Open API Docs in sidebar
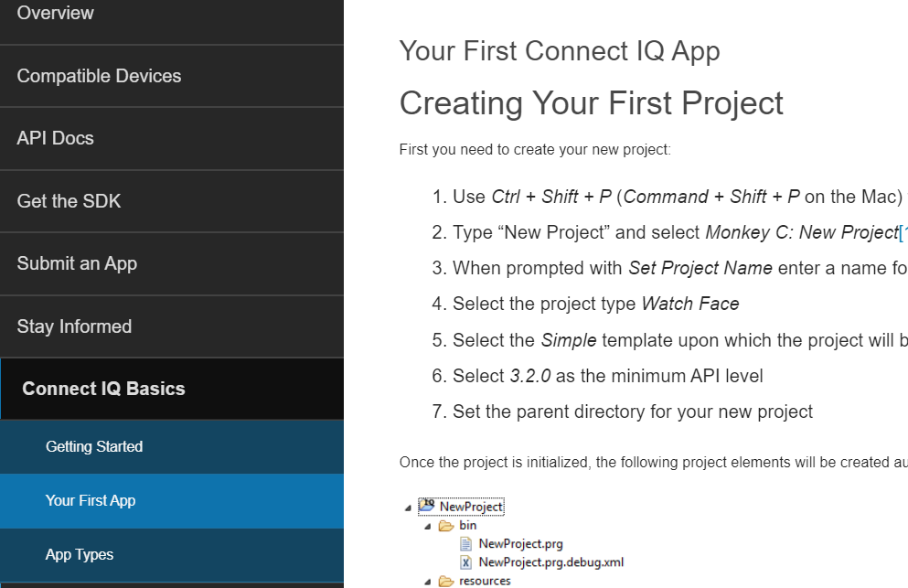Viewport: 908px width, 588px height. [x=56, y=138]
